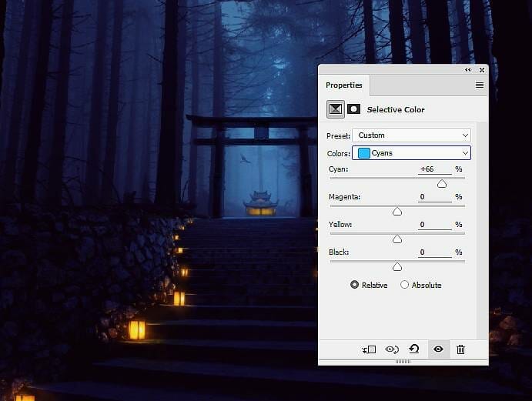Viewport: 532px width, 401px height.
Task: Select the Absolute radio button
Action: pyautogui.click(x=405, y=285)
